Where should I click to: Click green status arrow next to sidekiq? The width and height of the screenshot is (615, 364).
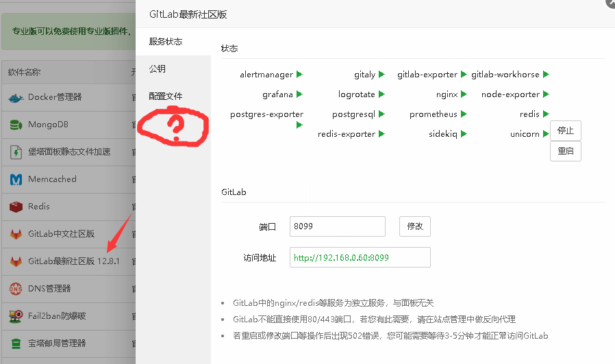tap(464, 134)
